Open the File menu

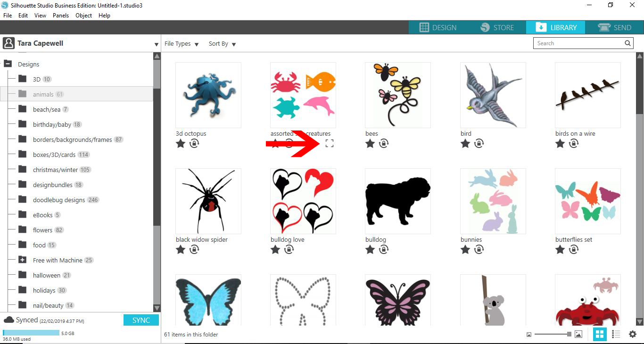[8, 16]
